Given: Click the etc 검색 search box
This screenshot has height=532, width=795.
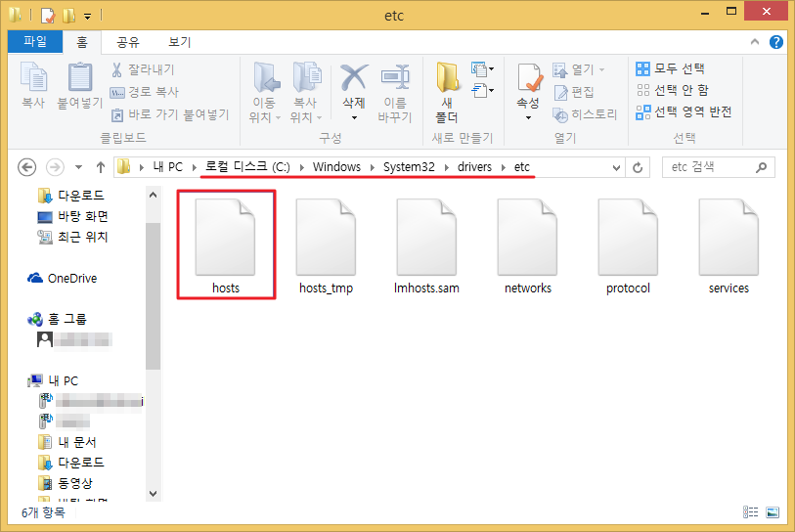Looking at the screenshot, I should 719,167.
